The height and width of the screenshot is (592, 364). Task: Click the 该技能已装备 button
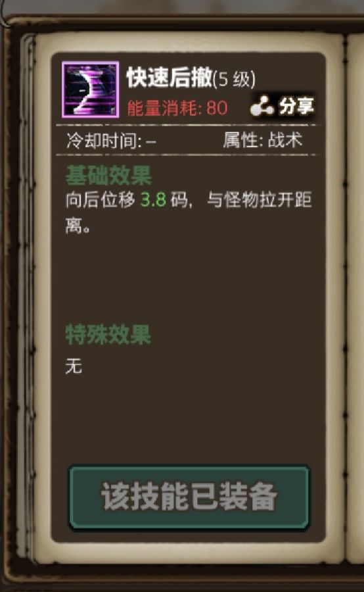click(x=189, y=497)
